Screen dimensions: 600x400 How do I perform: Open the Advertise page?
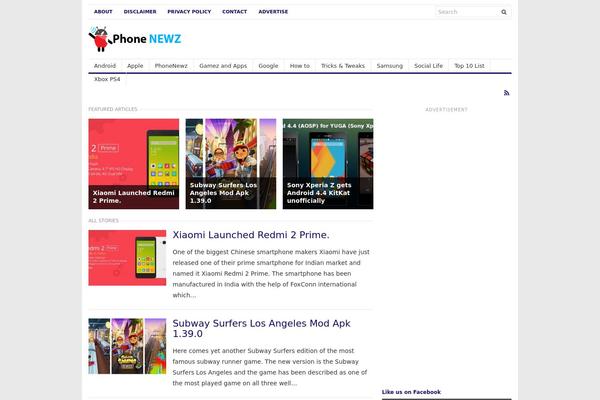point(273,12)
